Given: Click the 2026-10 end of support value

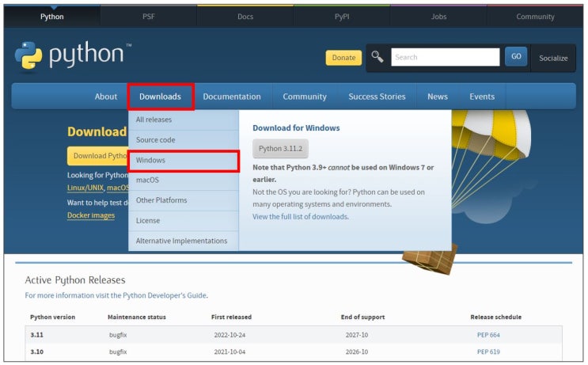Looking at the screenshot, I should pyautogui.click(x=357, y=352).
